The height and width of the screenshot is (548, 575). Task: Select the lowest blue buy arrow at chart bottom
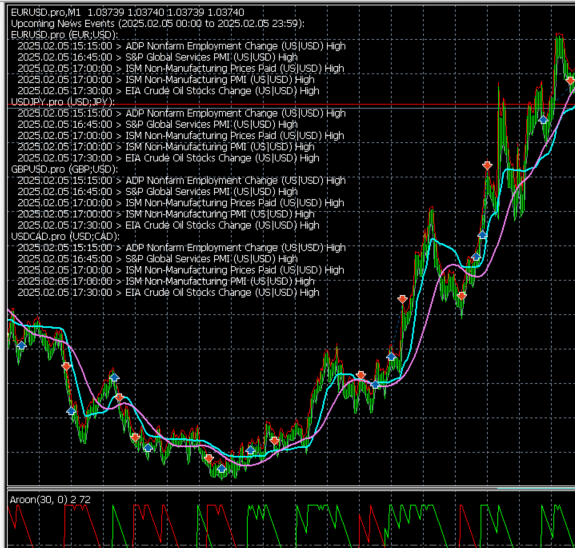pyautogui.click(x=221, y=468)
